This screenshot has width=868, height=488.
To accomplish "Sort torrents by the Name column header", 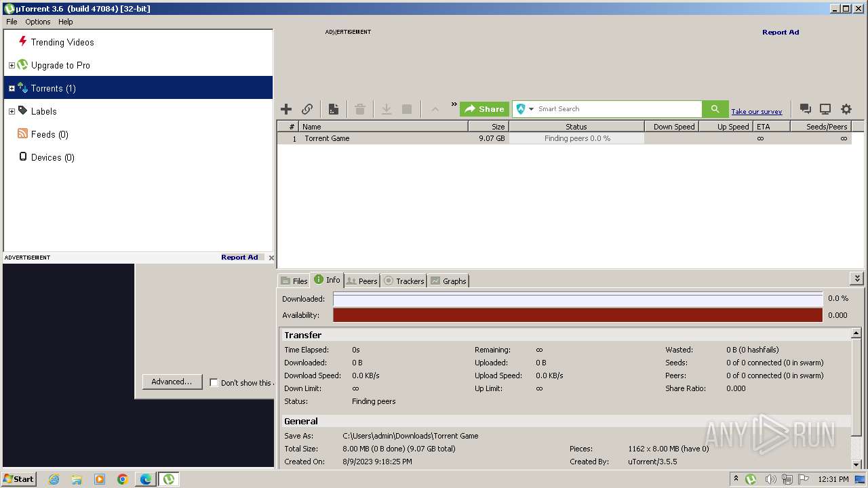I will click(x=383, y=127).
